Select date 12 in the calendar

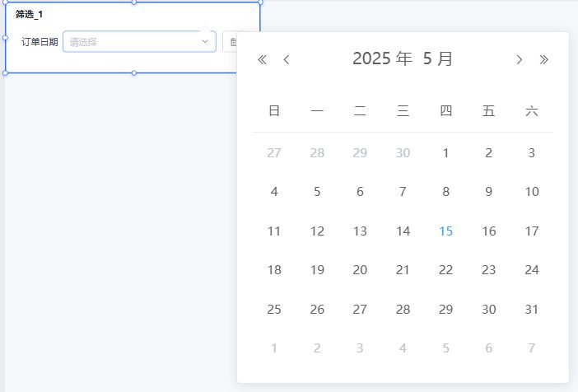(x=317, y=231)
